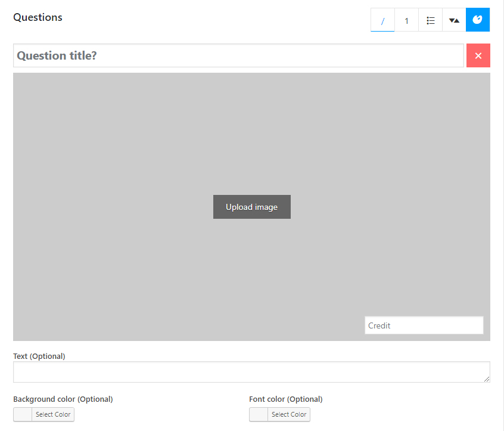Remove question with the red X button
The image size is (504, 431).
point(478,55)
